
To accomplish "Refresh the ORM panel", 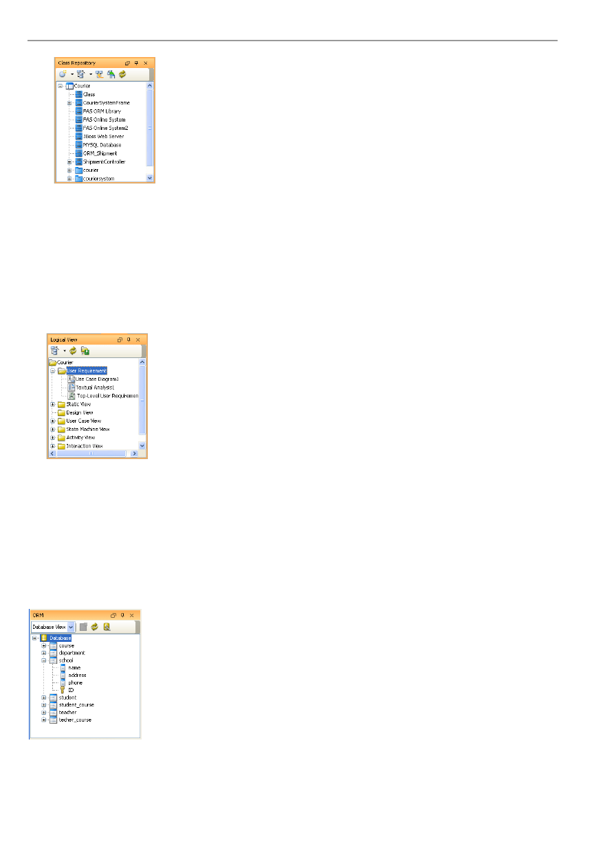I will click(95, 627).
